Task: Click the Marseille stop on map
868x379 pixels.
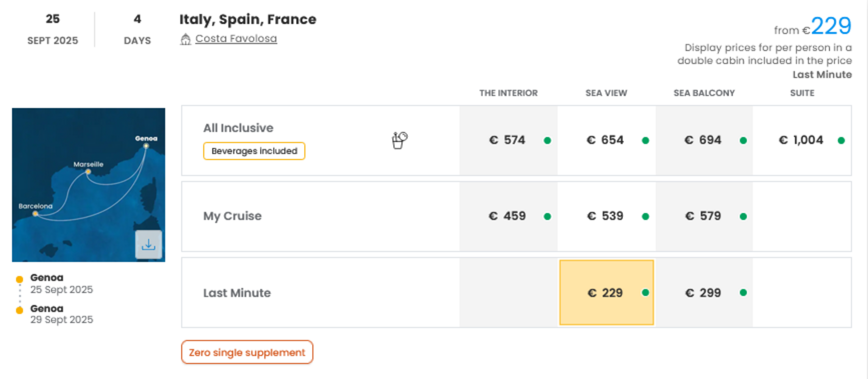Action: click(x=88, y=171)
